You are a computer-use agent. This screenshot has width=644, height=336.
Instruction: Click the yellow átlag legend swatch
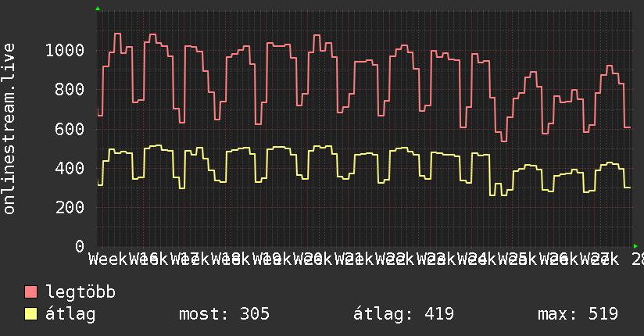pyautogui.click(x=30, y=314)
